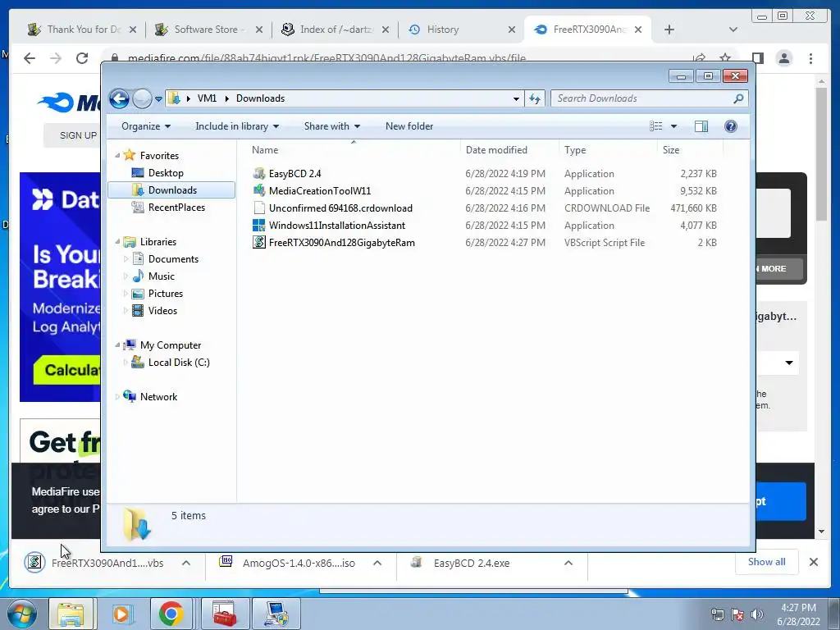Screen dimensions: 840x630
Task: Bookmark this page with the star icon
Action: (725, 58)
